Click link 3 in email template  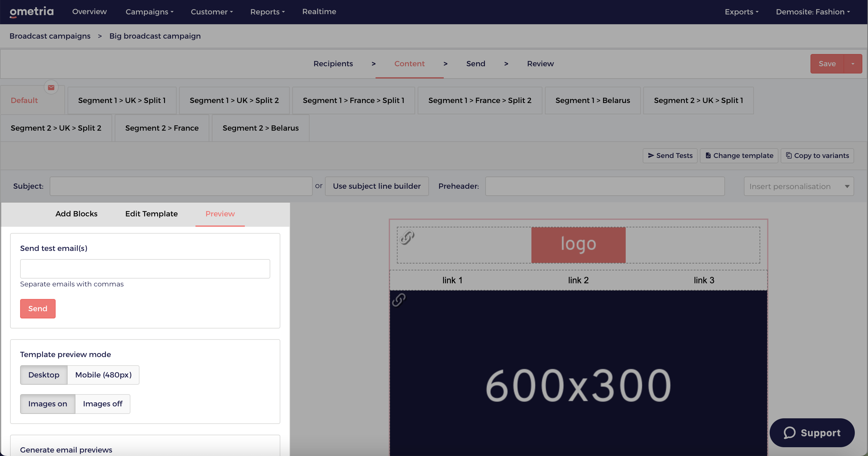coord(704,280)
